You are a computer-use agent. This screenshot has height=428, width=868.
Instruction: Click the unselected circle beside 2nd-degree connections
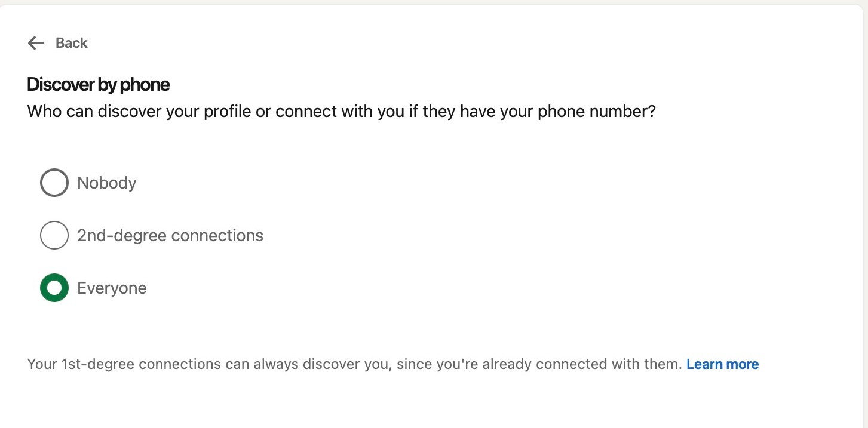(x=54, y=235)
